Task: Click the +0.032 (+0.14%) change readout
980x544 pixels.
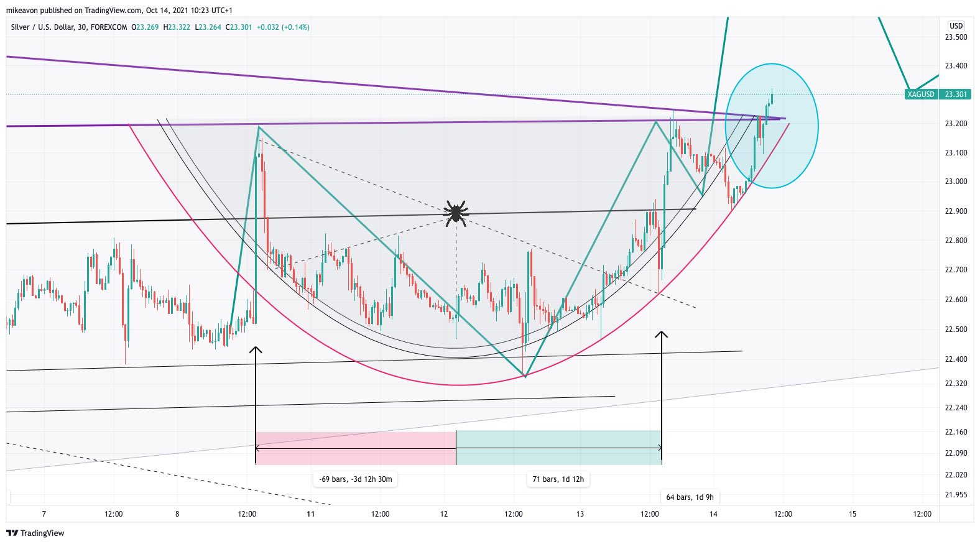Action: point(283,27)
